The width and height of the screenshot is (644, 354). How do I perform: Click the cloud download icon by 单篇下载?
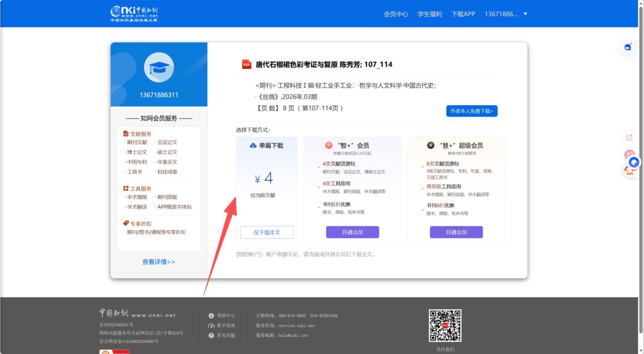tap(253, 145)
